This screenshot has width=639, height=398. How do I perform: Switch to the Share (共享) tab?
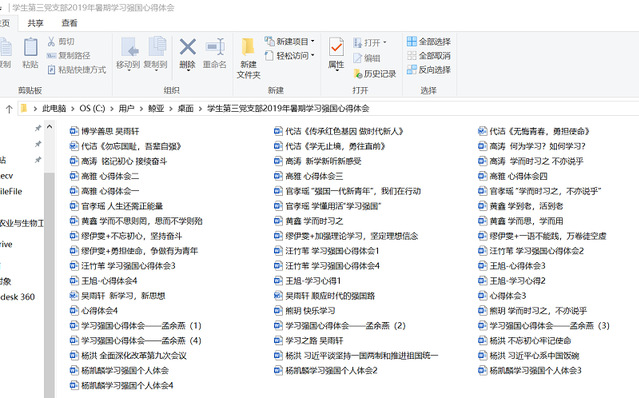pos(35,23)
